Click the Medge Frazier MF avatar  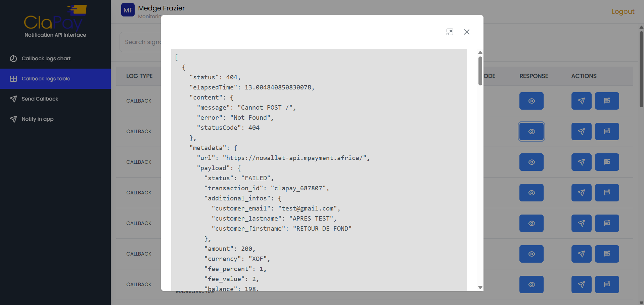tap(128, 10)
